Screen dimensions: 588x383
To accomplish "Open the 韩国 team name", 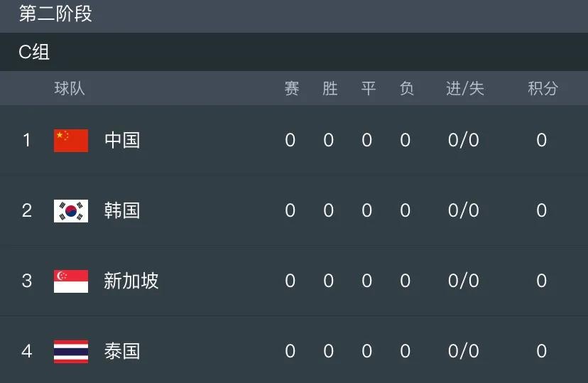I will tap(122, 211).
